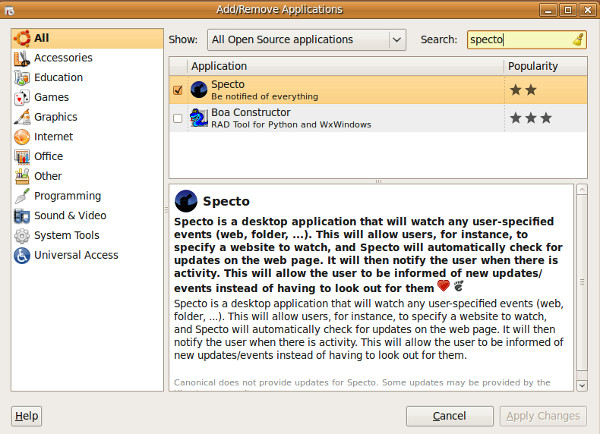
Task: Click the Office category icon
Action: pyautogui.click(x=22, y=157)
